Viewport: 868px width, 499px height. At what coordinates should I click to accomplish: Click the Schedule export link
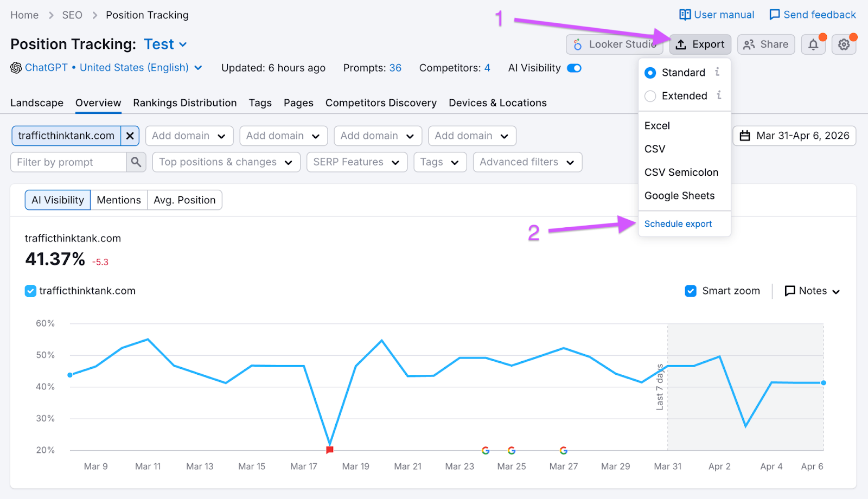point(678,224)
